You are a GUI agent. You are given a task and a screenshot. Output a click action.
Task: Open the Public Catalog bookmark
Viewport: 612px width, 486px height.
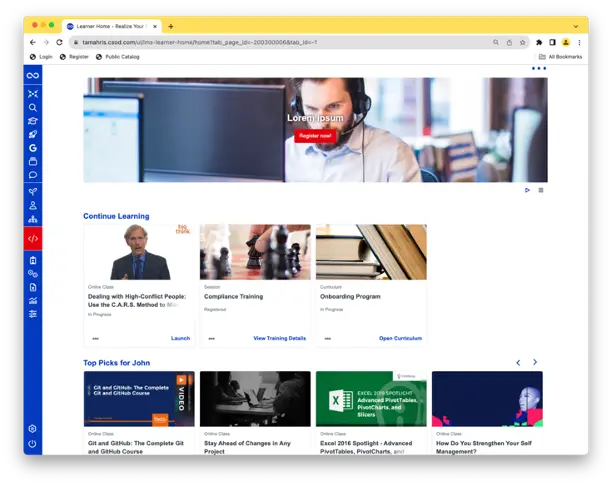click(118, 57)
